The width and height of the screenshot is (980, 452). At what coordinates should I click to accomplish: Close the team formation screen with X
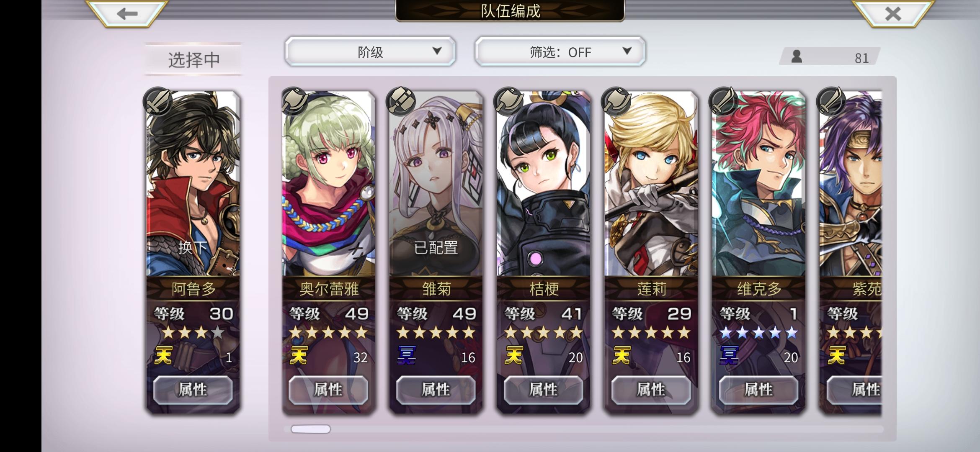[893, 14]
